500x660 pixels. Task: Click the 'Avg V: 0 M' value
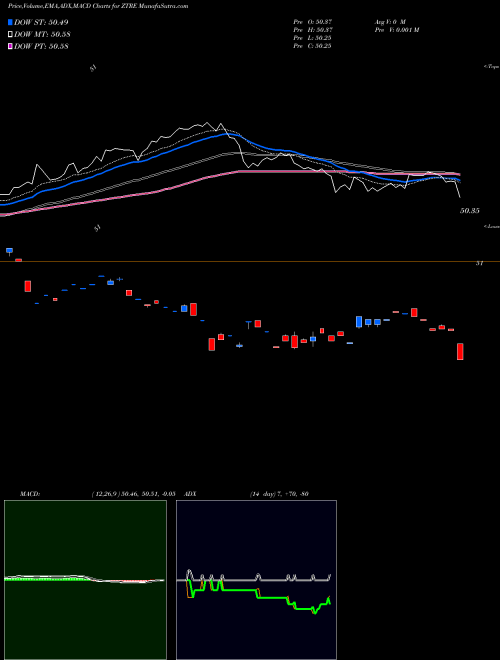pos(389,21)
